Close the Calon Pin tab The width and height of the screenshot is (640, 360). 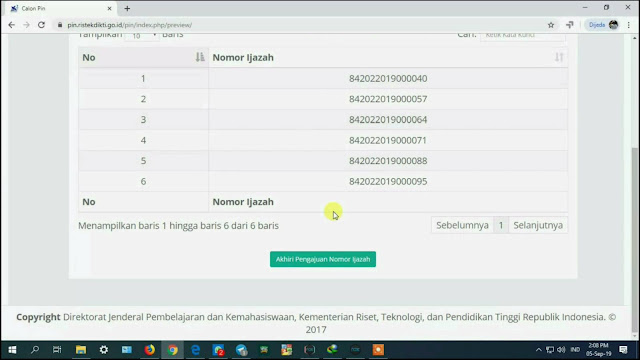point(109,8)
